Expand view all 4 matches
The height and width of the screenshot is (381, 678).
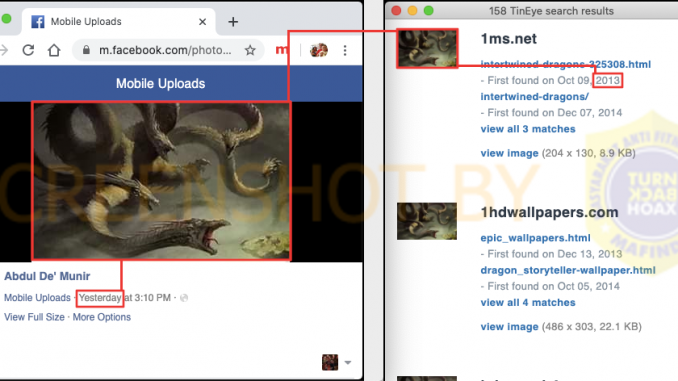pos(528,302)
